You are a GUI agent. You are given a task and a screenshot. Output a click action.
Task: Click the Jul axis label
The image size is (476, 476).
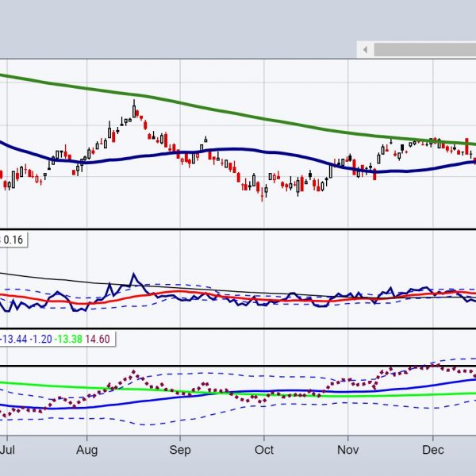(7, 450)
